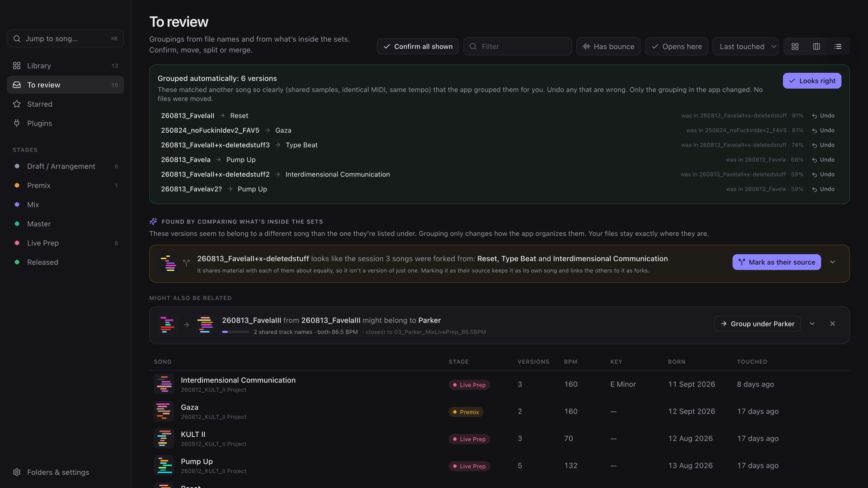868x488 pixels.
Task: Open the Starred section
Action: pyautogui.click(x=65, y=104)
